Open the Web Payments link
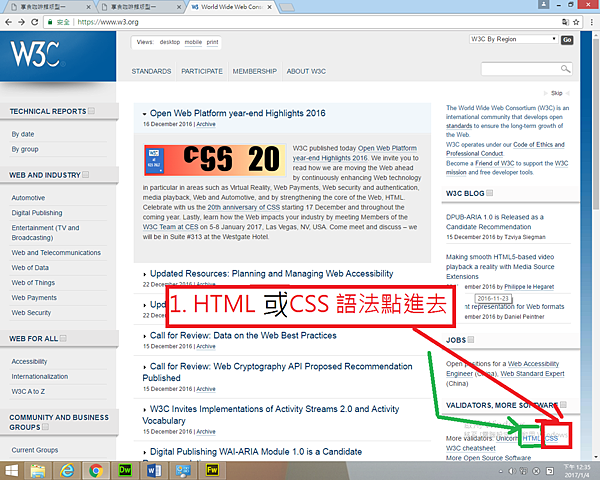The width and height of the screenshot is (600, 480). click(34, 297)
